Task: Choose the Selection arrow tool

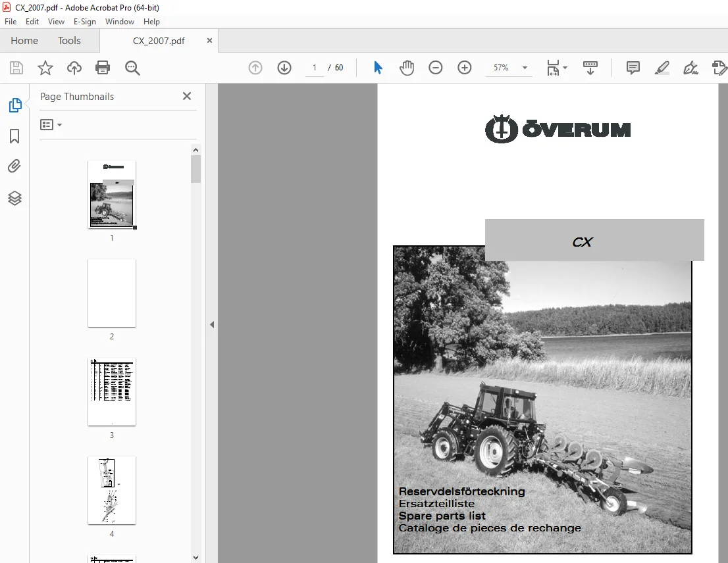Action: point(378,68)
